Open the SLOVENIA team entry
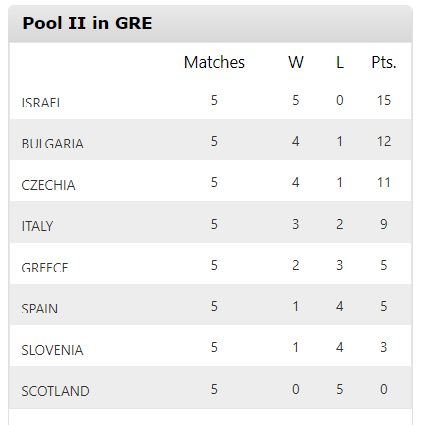The image size is (425, 425). click(211, 346)
